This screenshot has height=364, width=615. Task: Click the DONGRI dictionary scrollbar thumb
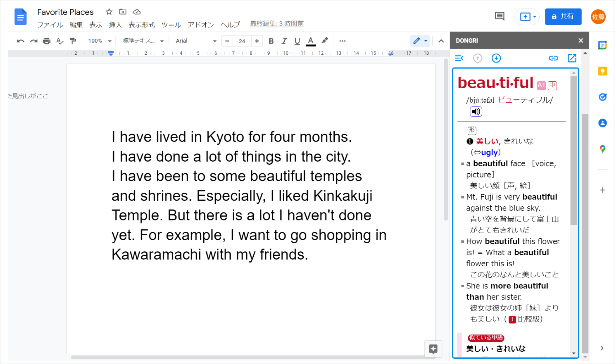(573, 150)
